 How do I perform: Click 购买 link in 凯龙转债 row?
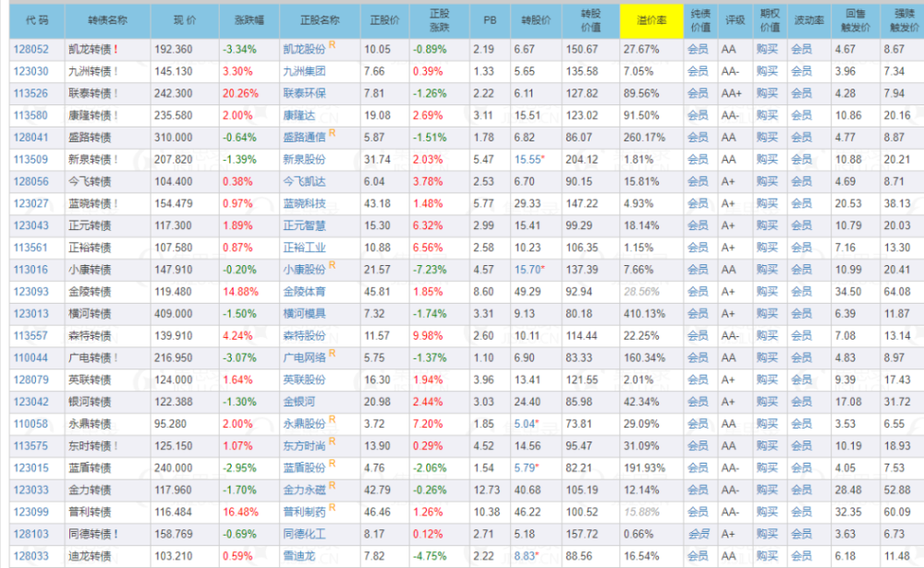tap(767, 50)
